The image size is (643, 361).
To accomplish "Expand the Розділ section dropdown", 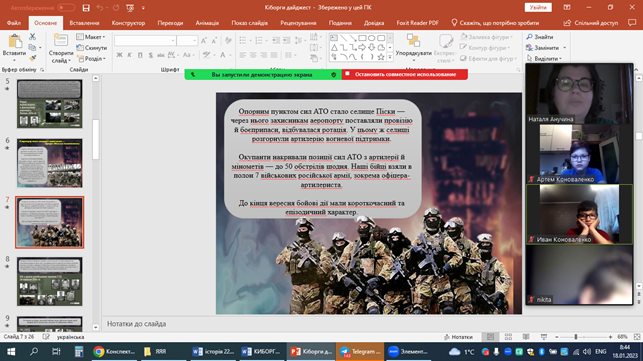I will click(91, 59).
